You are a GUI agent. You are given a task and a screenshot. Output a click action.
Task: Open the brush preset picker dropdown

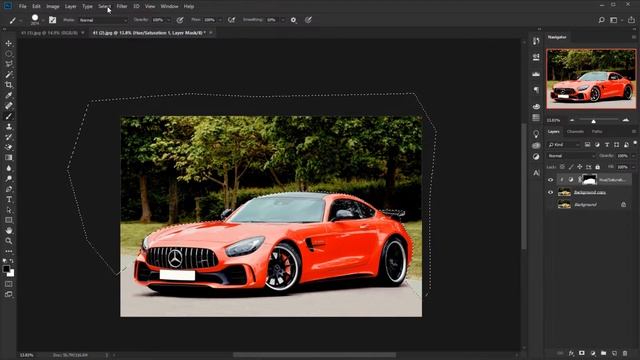(43, 20)
